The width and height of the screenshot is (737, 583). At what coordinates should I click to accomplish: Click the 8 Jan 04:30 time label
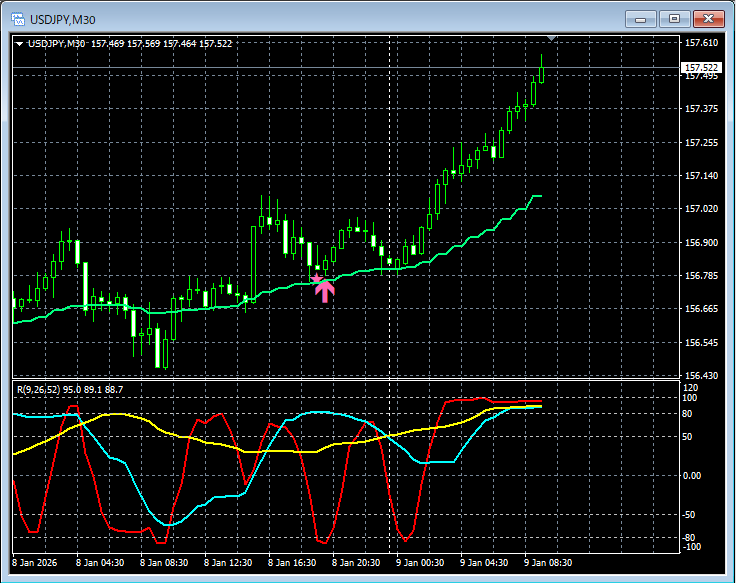coord(100,562)
